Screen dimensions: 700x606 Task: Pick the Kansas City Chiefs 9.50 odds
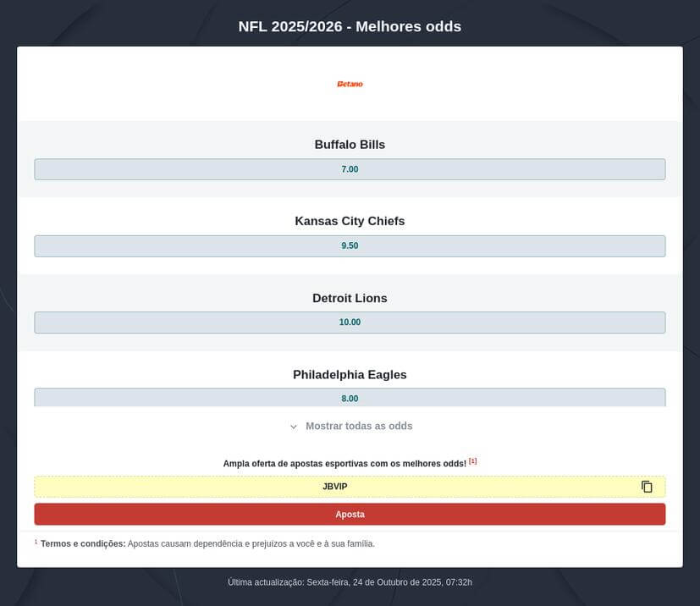tap(350, 246)
